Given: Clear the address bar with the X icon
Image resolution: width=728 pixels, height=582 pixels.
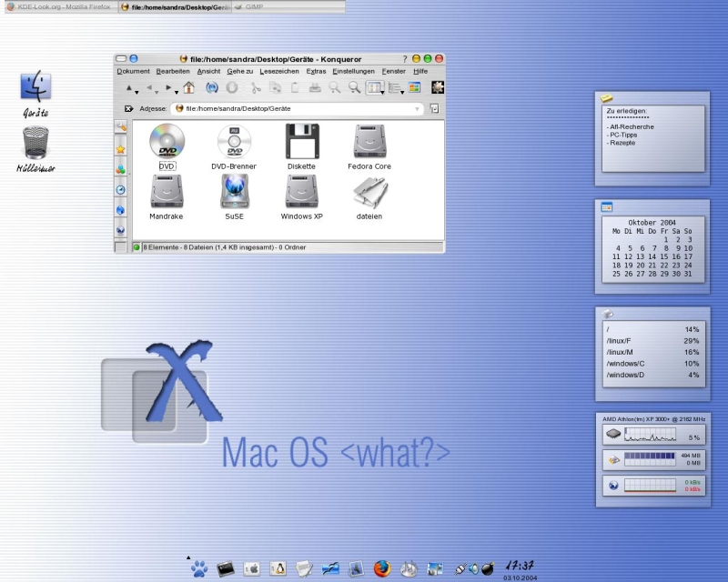Looking at the screenshot, I should coord(128,108).
